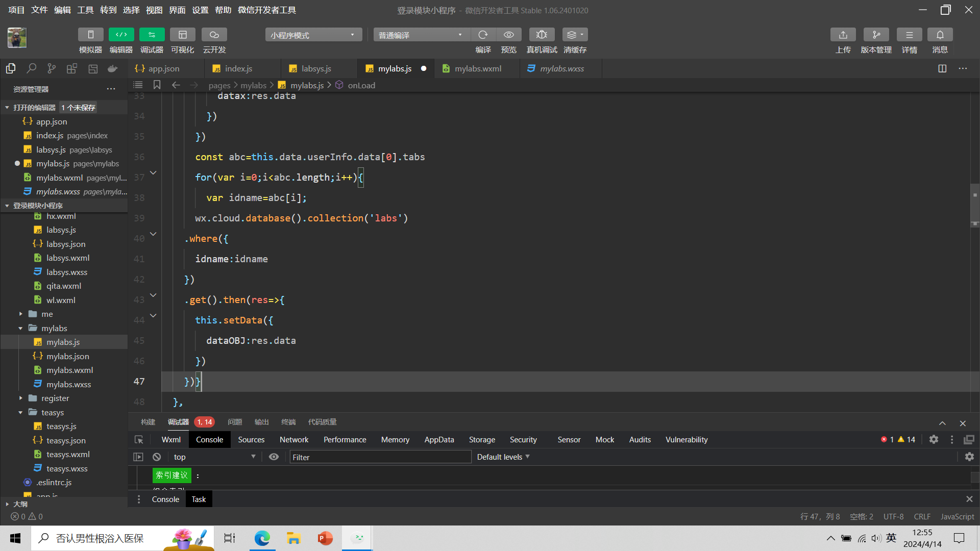Click the compile refresh icon
Image resolution: width=980 pixels, height=551 pixels.
(483, 35)
